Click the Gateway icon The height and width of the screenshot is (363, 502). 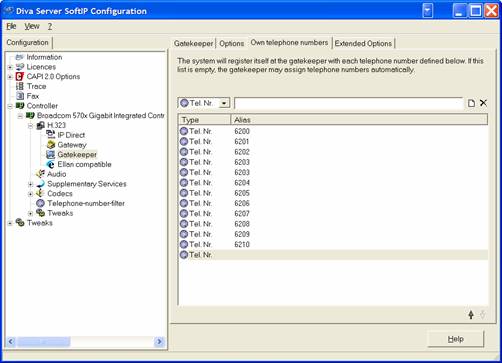51,145
